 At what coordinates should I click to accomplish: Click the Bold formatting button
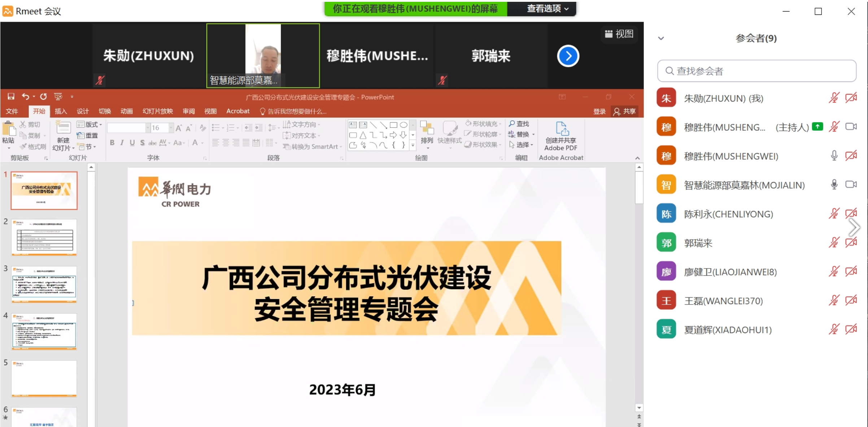tap(112, 143)
